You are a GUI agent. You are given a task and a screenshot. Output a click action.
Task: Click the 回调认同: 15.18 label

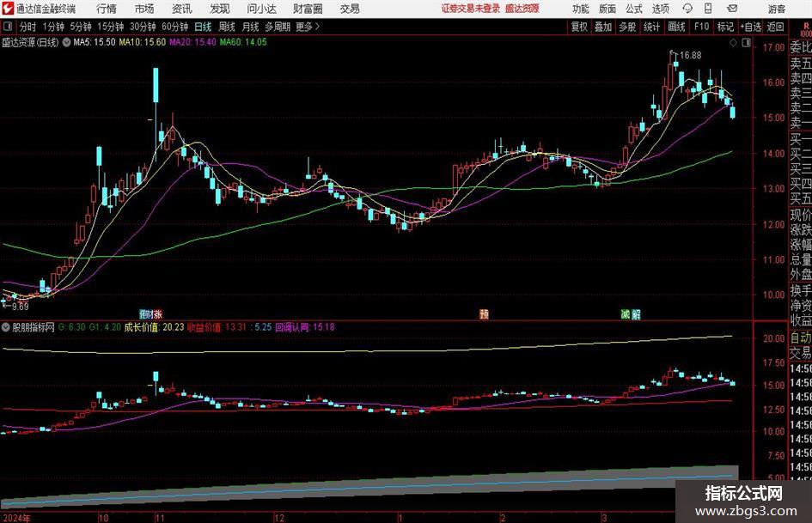305,327
